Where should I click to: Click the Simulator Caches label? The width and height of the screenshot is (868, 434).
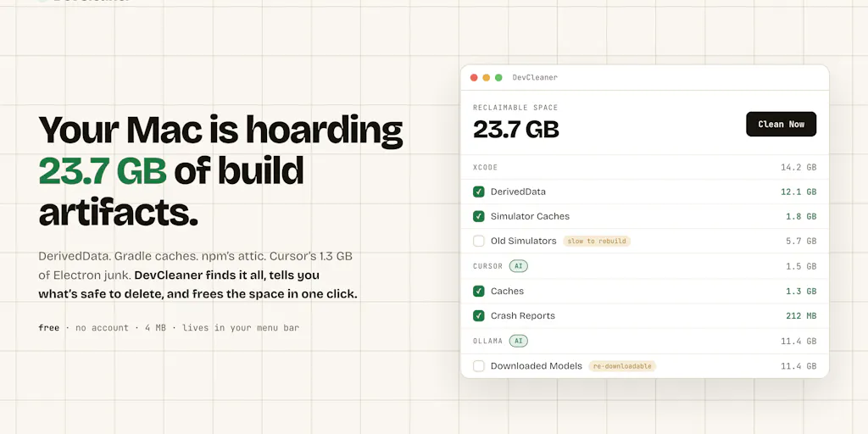coord(530,216)
